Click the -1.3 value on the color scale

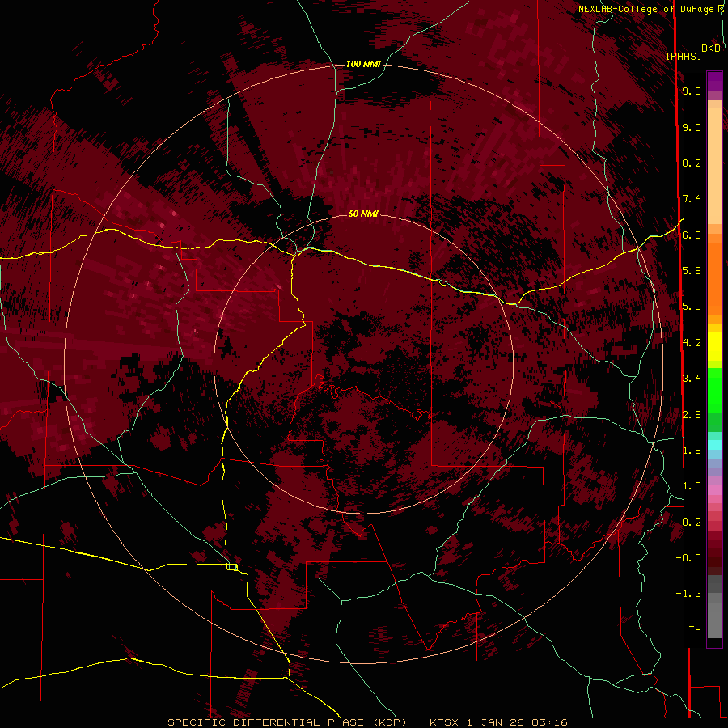688,594
